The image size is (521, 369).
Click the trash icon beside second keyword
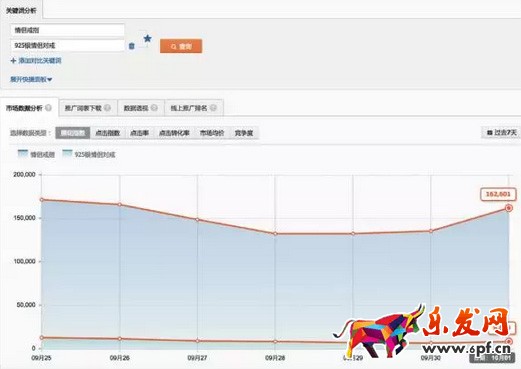click(132, 46)
